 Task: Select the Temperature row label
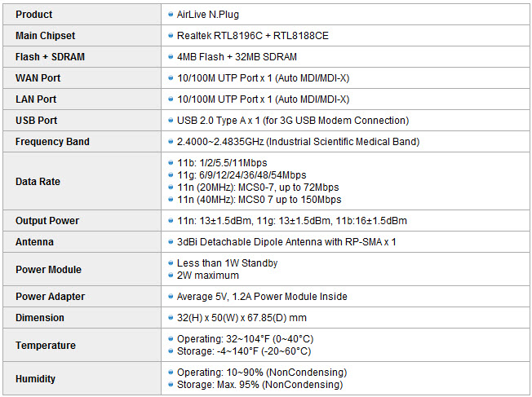point(46,345)
